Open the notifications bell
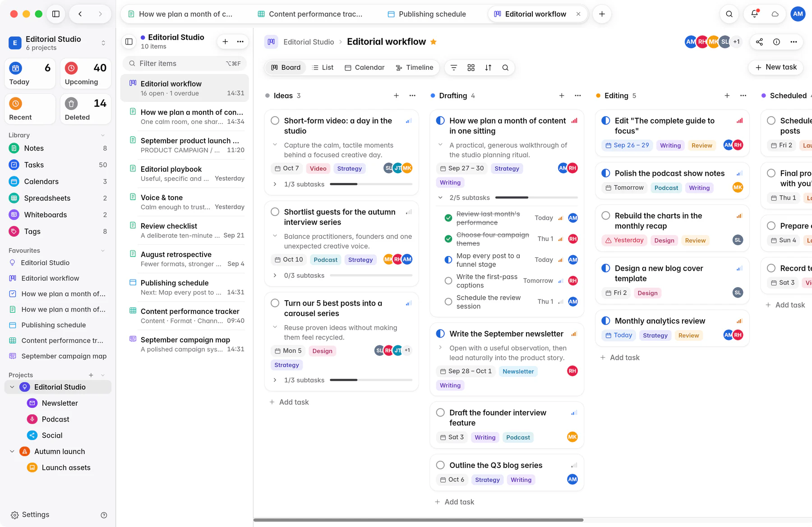This screenshot has height=527, width=812. click(754, 14)
